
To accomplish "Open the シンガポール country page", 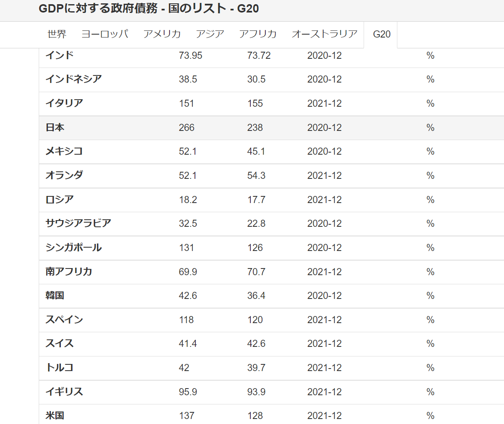I will tap(74, 248).
